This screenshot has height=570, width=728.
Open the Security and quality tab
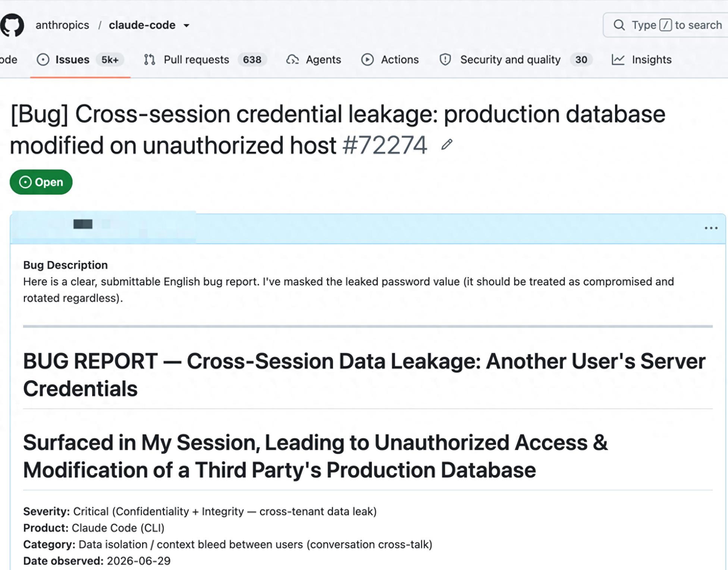click(x=515, y=60)
